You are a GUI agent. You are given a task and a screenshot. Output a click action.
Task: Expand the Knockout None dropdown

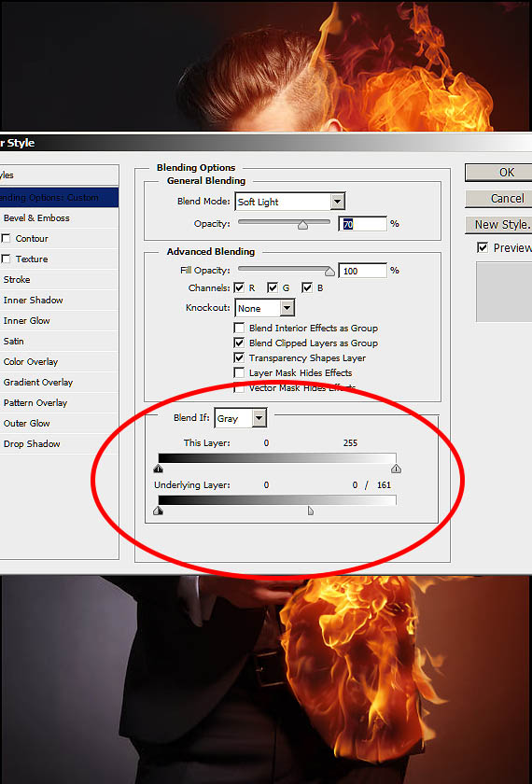click(264, 309)
